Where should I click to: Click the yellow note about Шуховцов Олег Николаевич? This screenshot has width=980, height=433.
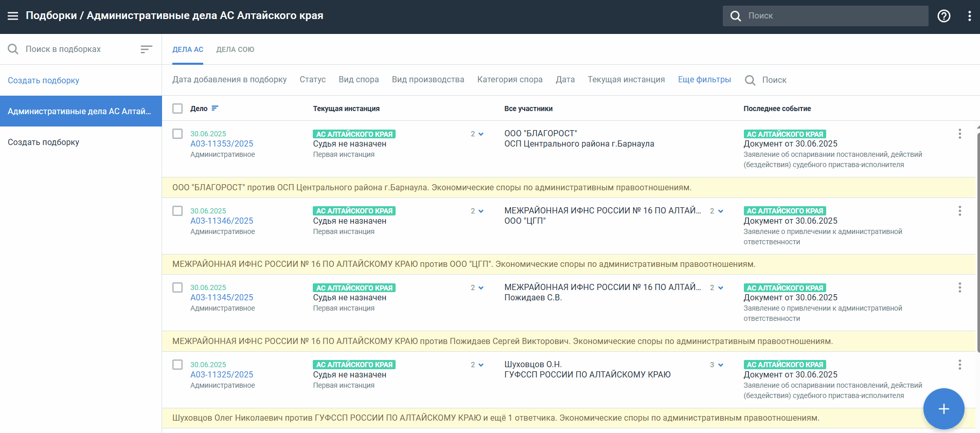[x=568, y=418]
